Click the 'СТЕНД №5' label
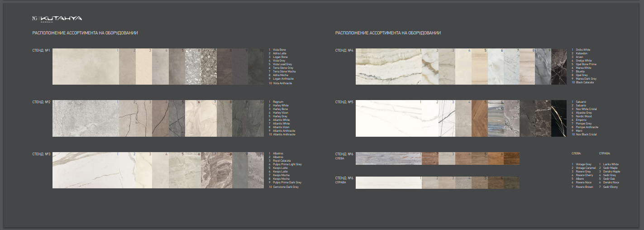This screenshot has height=230, width=644. 344,102
